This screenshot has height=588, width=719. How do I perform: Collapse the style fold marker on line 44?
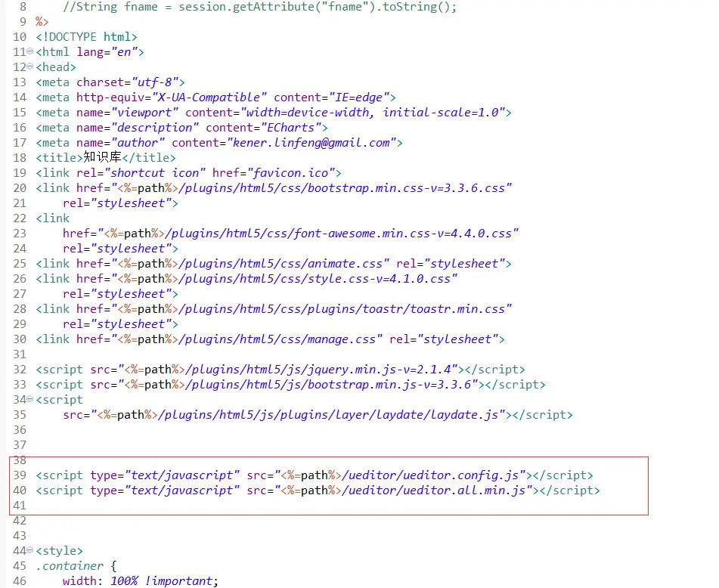(29, 550)
